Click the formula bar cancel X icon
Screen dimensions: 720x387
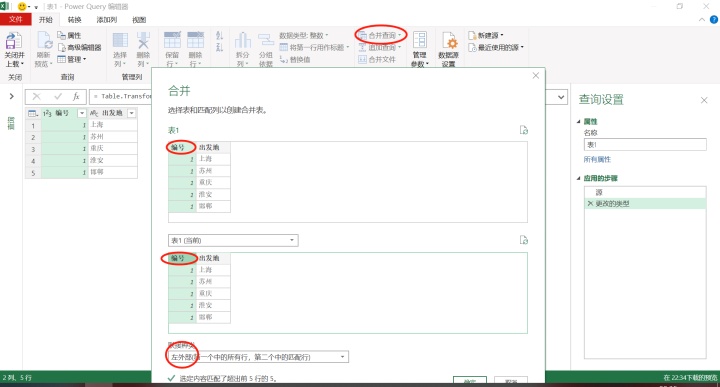[36, 96]
